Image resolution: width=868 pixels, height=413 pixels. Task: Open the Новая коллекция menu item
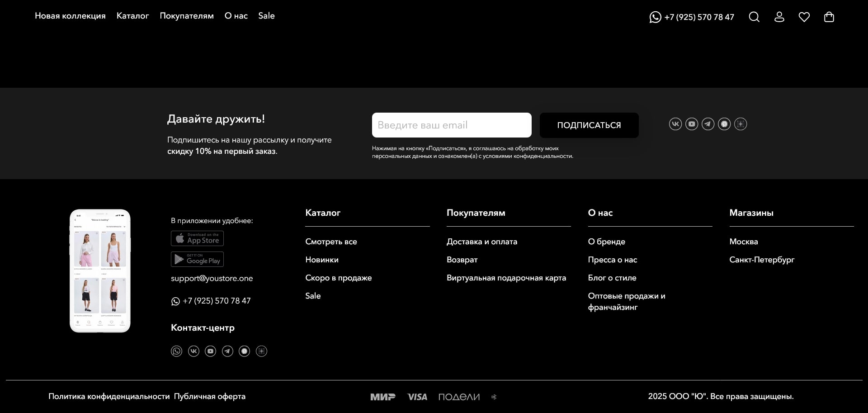coord(70,16)
